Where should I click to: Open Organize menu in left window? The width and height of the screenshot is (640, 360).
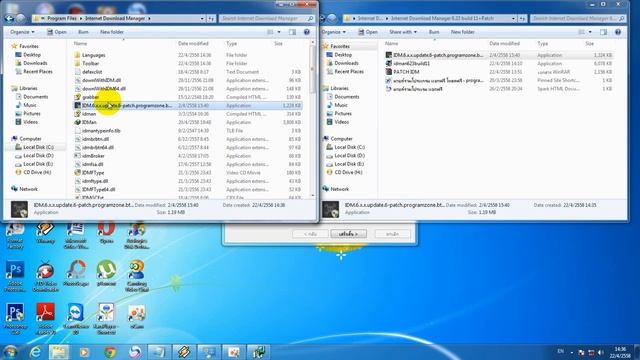click(22, 32)
